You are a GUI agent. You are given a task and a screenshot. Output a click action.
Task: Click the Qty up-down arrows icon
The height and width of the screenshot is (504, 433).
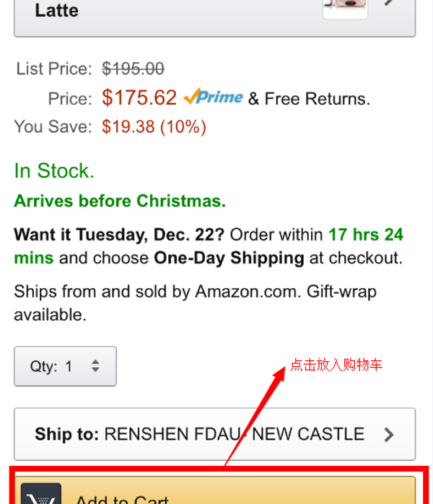(95, 366)
